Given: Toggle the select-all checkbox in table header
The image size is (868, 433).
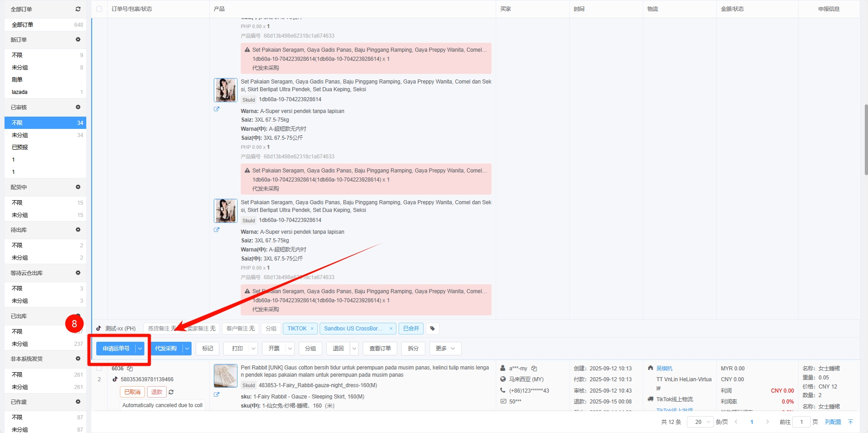Looking at the screenshot, I should click(99, 9).
